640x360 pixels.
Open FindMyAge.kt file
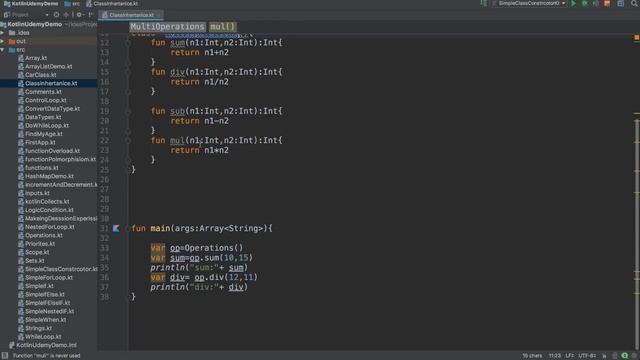tap(44, 134)
